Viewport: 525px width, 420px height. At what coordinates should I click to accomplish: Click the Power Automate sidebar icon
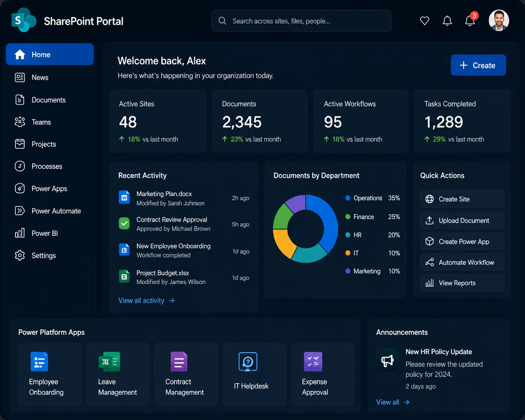click(x=20, y=211)
